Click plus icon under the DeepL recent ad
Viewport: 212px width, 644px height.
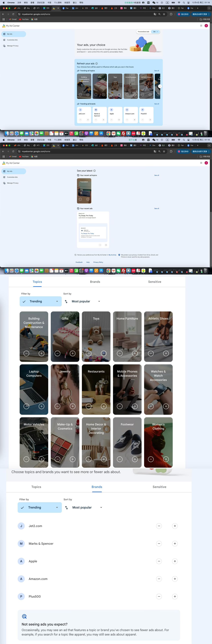pyautogui.click(x=106, y=245)
